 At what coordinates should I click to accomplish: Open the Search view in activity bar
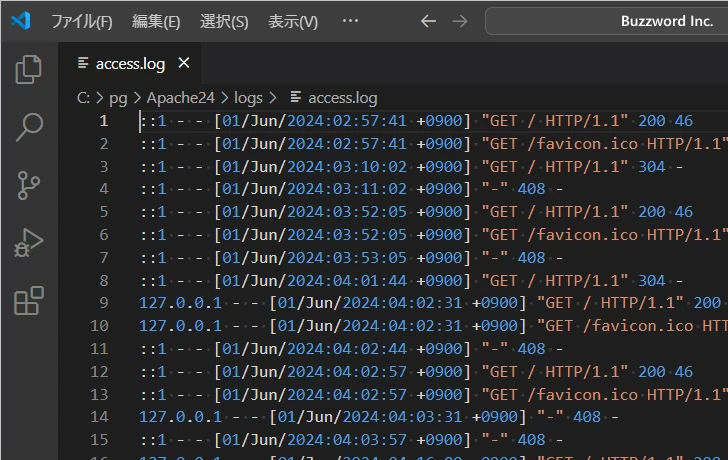coord(29,127)
